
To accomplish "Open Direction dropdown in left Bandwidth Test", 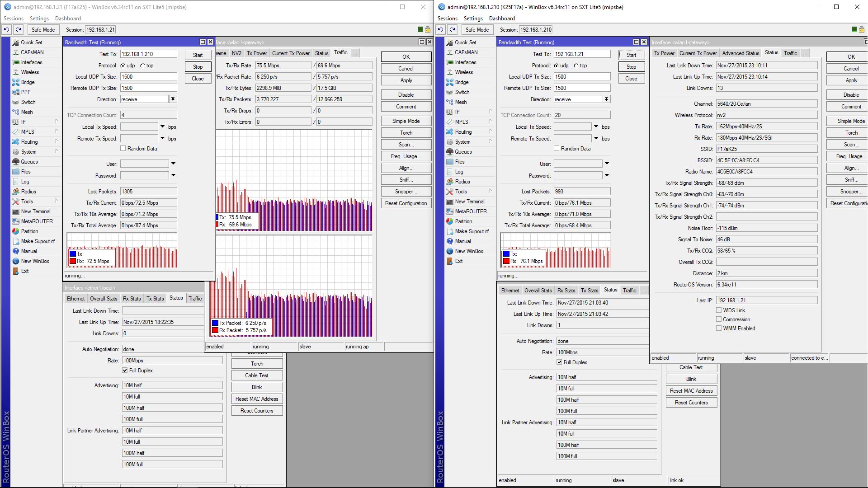I will (173, 99).
